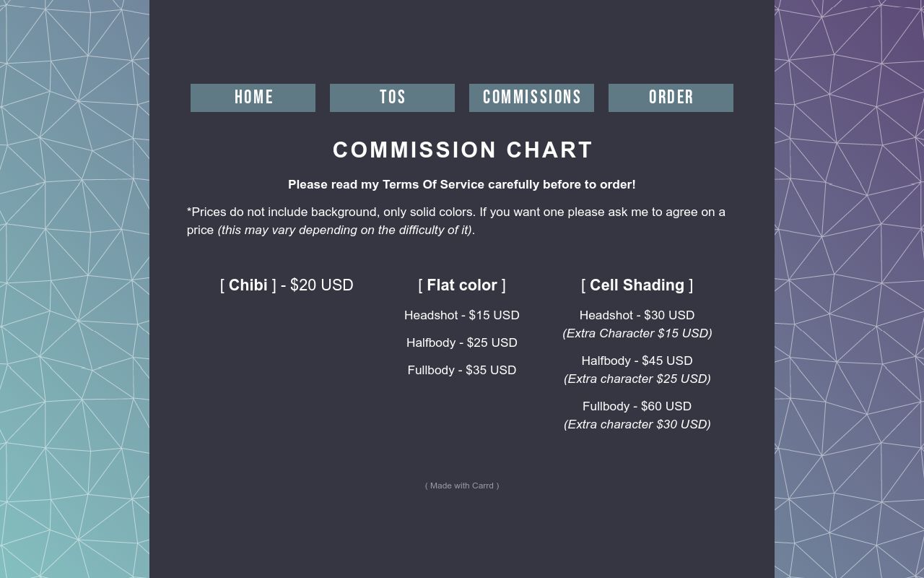Click Halfbody $45 under Cell Shading

637,361
